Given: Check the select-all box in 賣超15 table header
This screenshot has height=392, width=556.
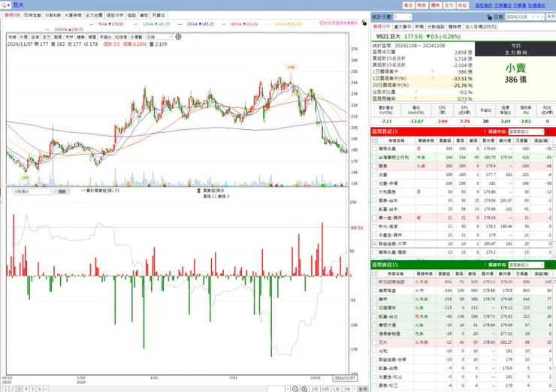Looking at the screenshot, I should tap(374, 274).
